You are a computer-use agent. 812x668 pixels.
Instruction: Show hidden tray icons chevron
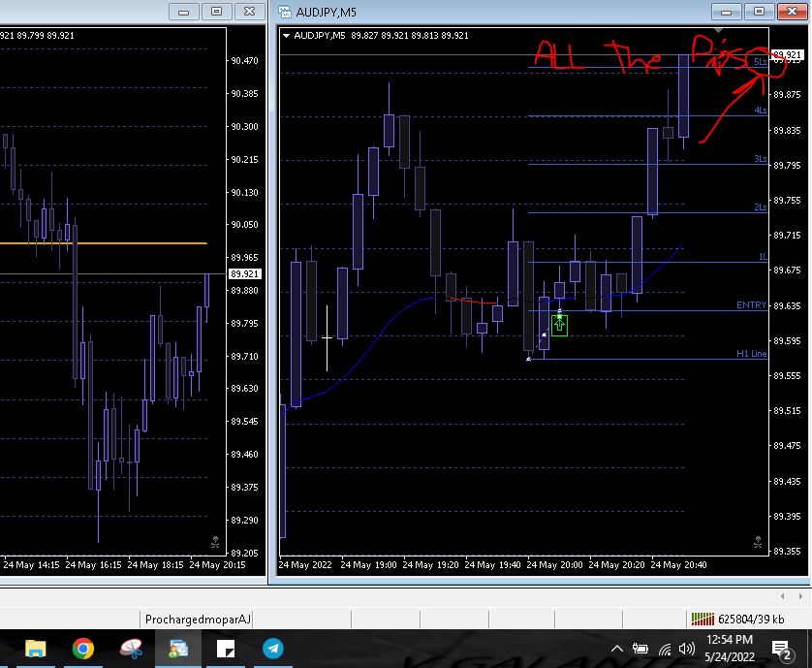point(617,649)
